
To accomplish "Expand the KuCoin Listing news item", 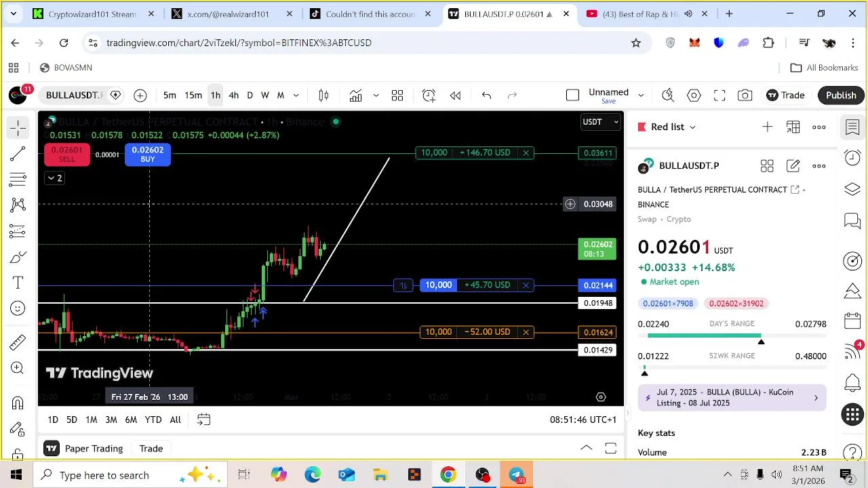I will click(732, 397).
